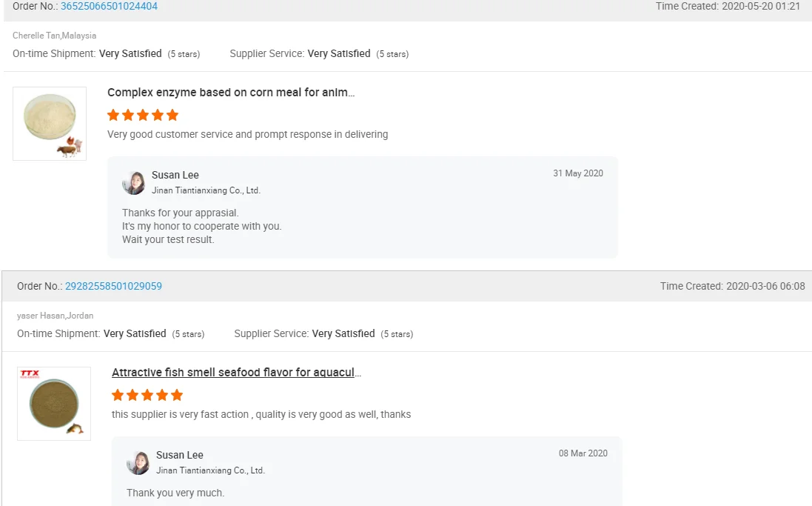Click the 31 May 2020 reply date
Image resolution: width=812 pixels, height=506 pixels.
pyautogui.click(x=578, y=173)
